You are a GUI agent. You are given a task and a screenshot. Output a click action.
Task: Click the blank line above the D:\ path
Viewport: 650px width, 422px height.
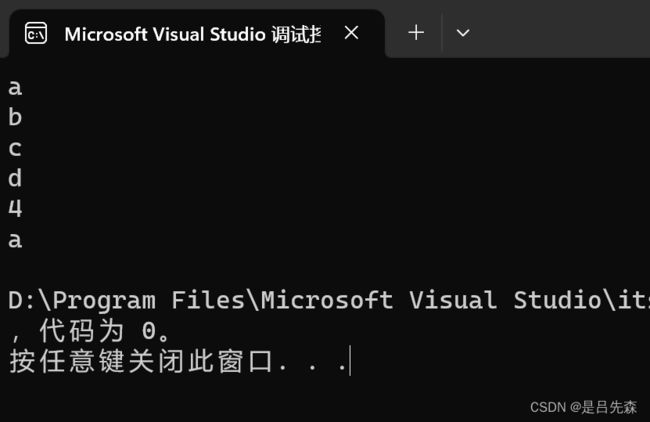323,270
